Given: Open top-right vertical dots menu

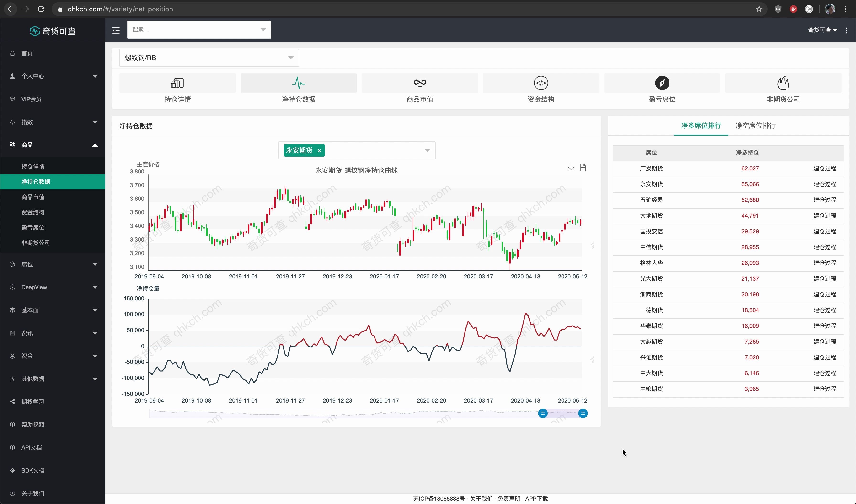Looking at the screenshot, I should pyautogui.click(x=846, y=30).
